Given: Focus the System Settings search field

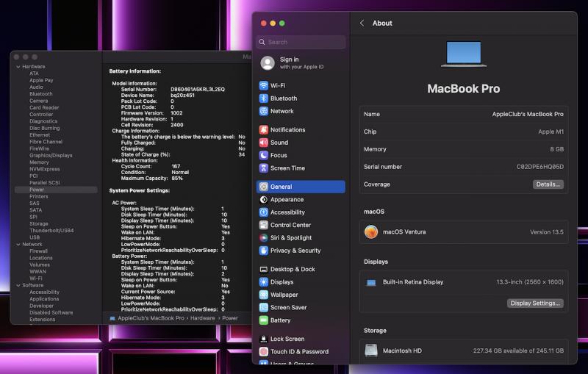Looking at the screenshot, I should 301,42.
